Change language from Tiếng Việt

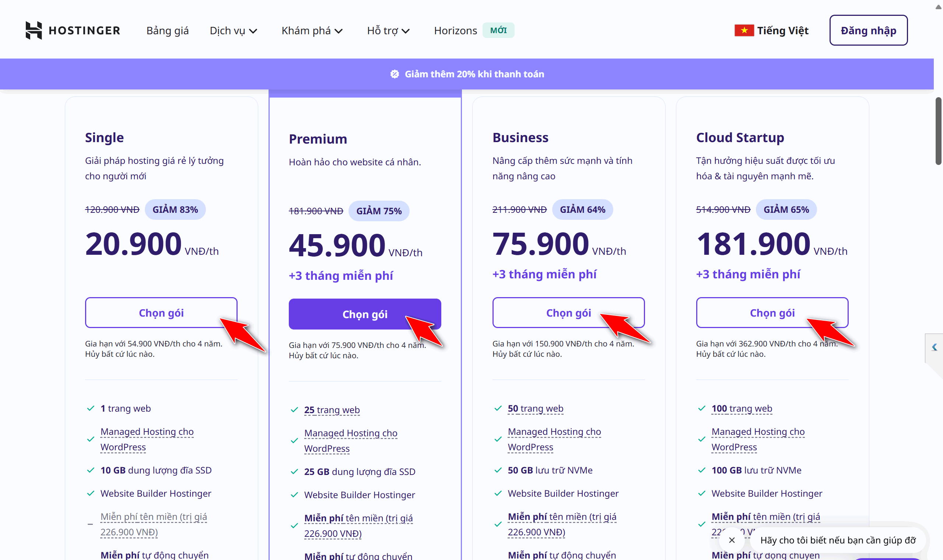coord(771,31)
